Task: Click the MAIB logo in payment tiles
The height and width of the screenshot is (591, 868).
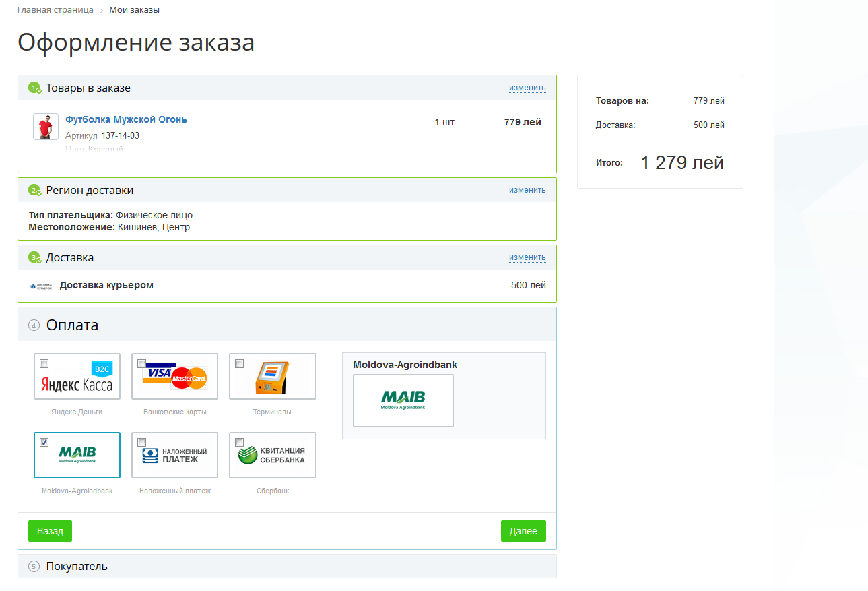Action: [77, 456]
